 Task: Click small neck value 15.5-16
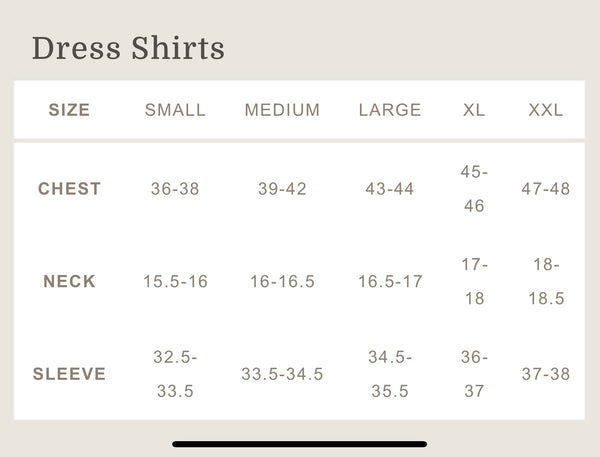pos(175,282)
